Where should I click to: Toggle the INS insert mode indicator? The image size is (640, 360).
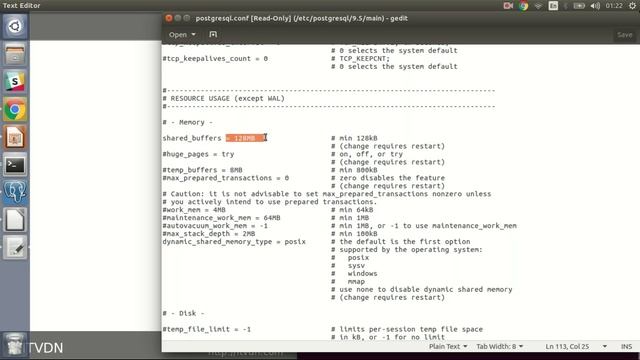[626, 346]
